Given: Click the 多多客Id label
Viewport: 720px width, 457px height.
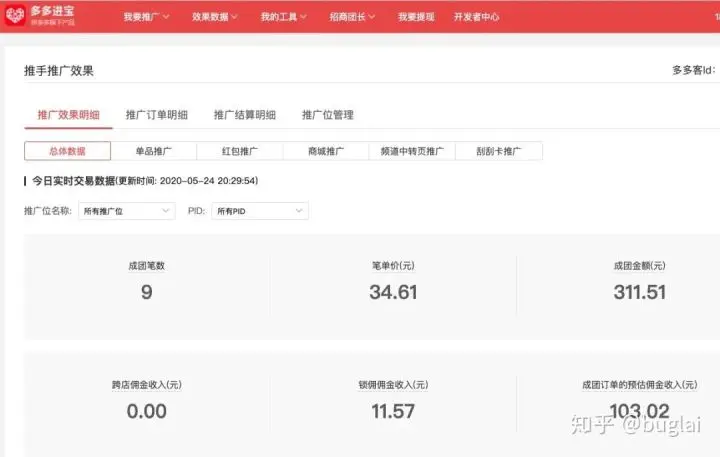Looking at the screenshot, I should (693, 70).
